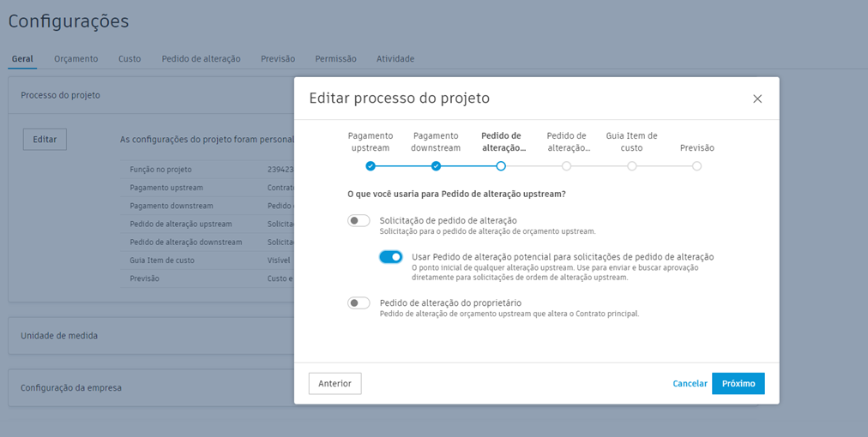The image size is (868, 437).
Task: Switch to Custo tab
Action: 130,58
